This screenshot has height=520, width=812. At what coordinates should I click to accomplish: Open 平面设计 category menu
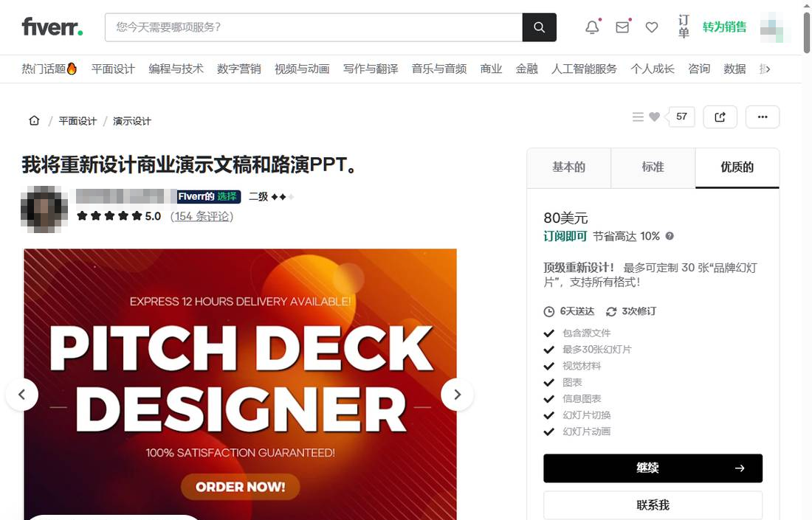(113, 69)
